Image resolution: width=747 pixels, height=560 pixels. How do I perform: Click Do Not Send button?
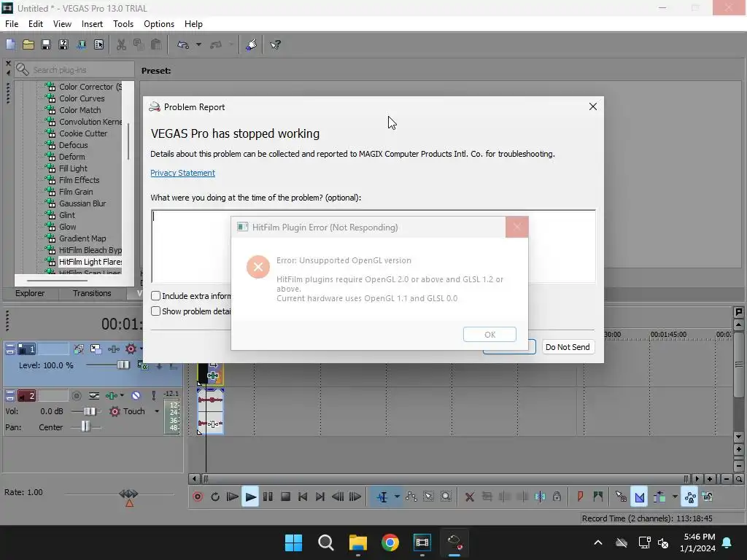pyautogui.click(x=568, y=347)
